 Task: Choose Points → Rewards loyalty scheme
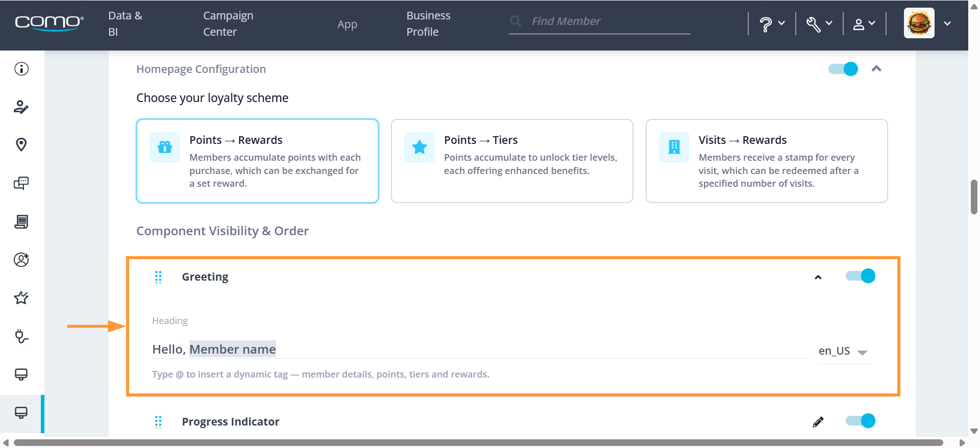coord(257,161)
